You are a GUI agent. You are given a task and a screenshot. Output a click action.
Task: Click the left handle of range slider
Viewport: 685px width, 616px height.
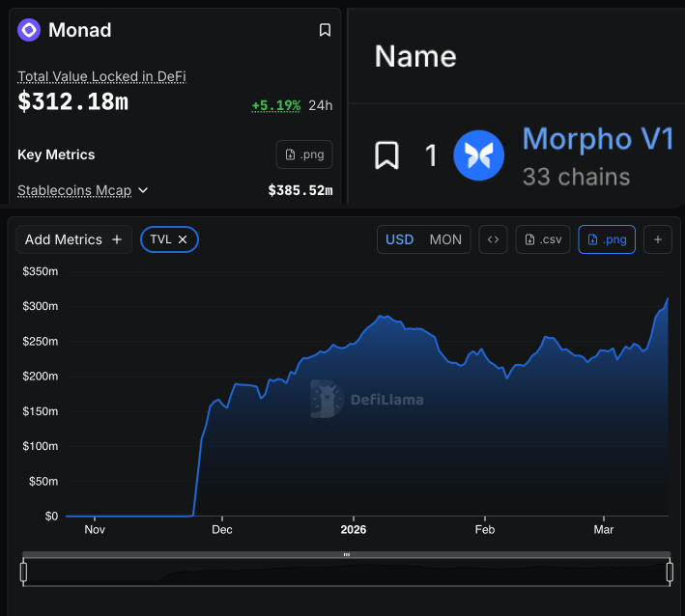[23, 572]
